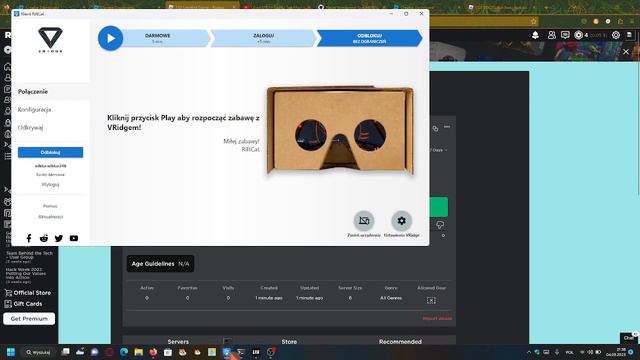Click the blue Odblokuj button in the sidebar
The image size is (640, 360).
[x=50, y=152]
